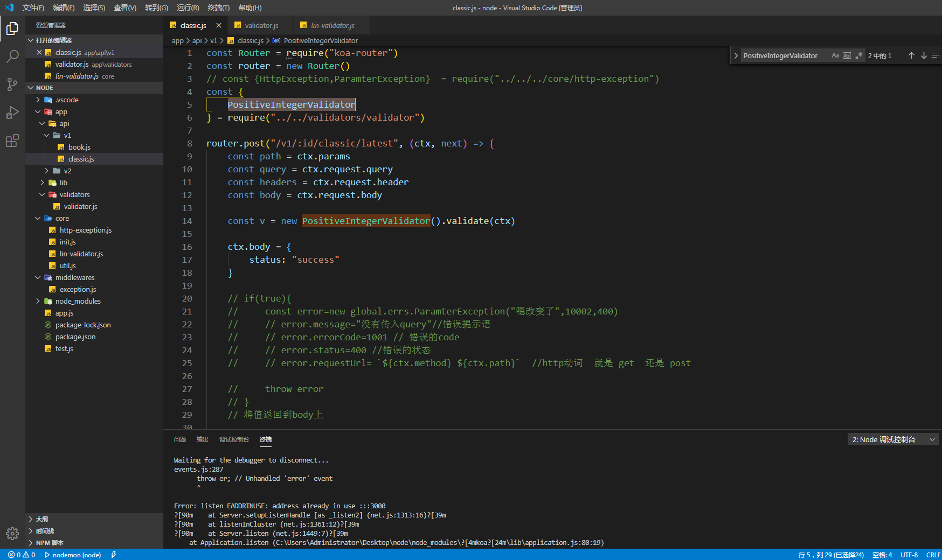This screenshot has width=942, height=560.
Task: Toggle Match Whole Word in the find widget
Action: [x=847, y=55]
